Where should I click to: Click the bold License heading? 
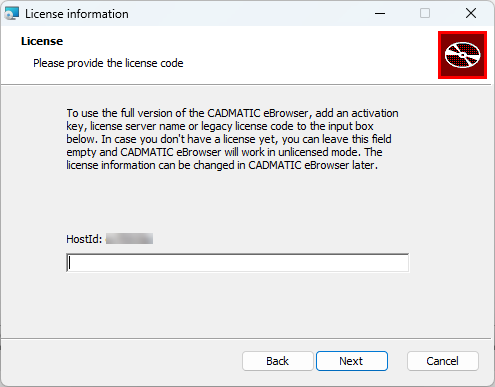(42, 41)
